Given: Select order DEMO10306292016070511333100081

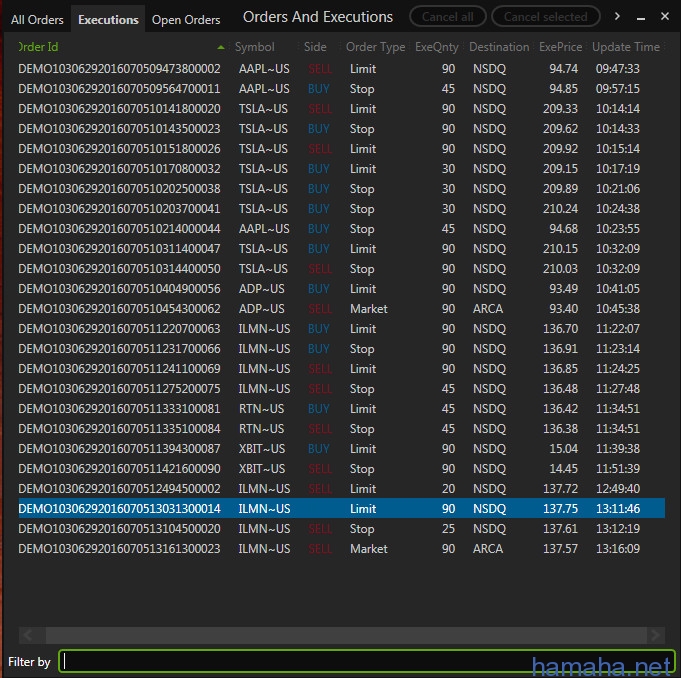Looking at the screenshot, I should [x=341, y=408].
